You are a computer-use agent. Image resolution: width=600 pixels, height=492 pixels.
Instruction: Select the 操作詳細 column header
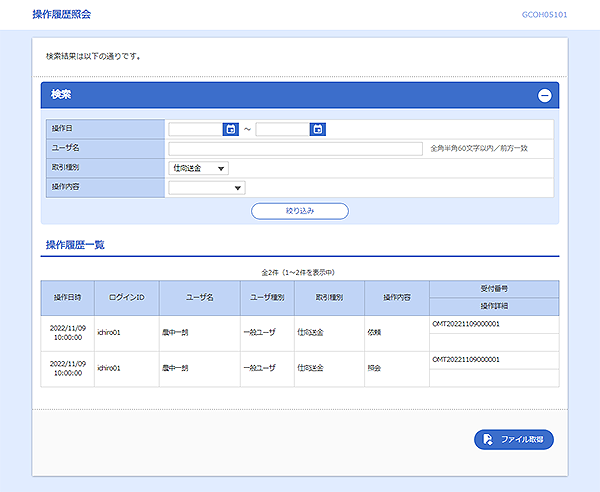coord(494,306)
